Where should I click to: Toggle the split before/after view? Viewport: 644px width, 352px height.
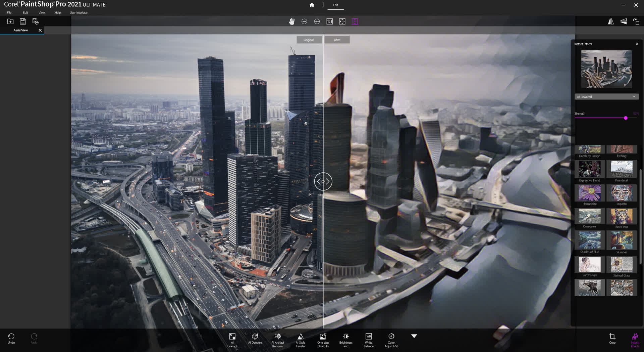pyautogui.click(x=355, y=21)
